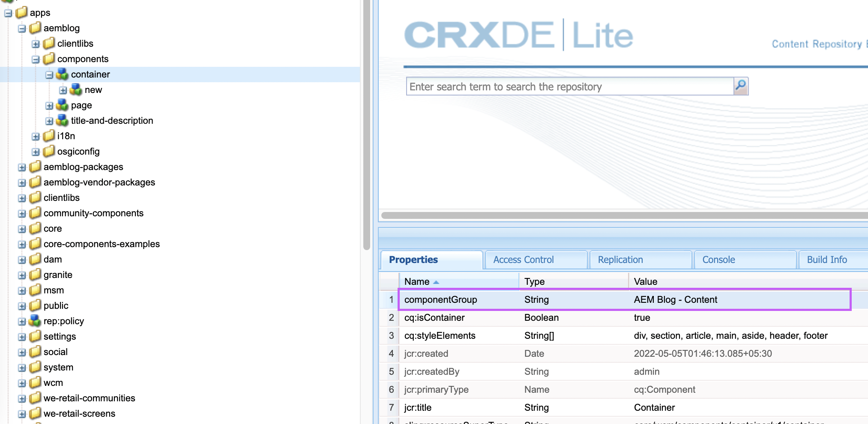Collapse the container node
The width and height of the screenshot is (868, 424).
click(x=49, y=75)
